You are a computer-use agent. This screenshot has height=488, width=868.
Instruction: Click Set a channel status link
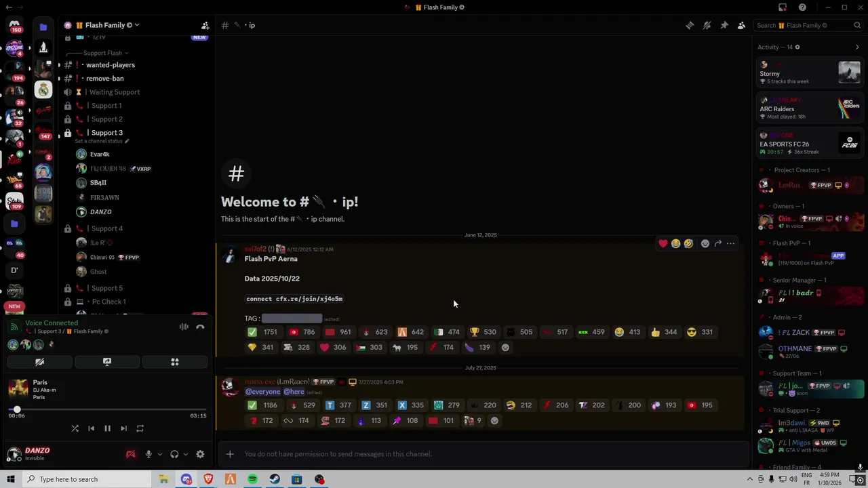102,141
